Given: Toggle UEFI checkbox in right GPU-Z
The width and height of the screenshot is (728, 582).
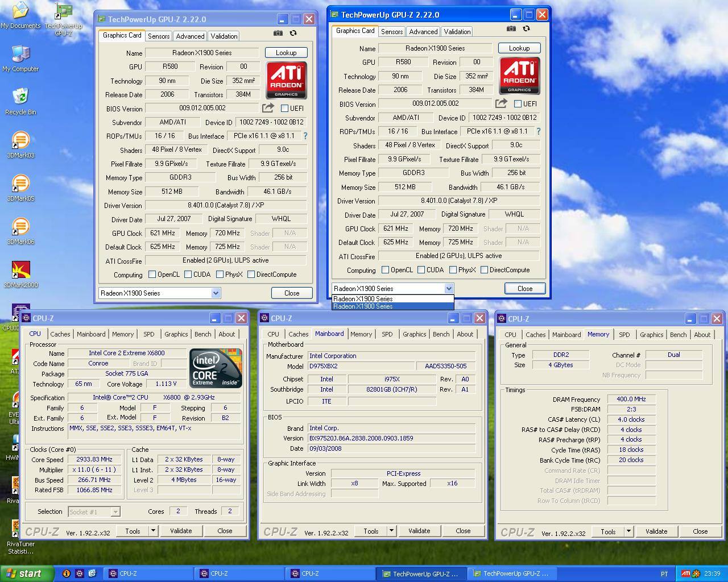Looking at the screenshot, I should tap(518, 104).
